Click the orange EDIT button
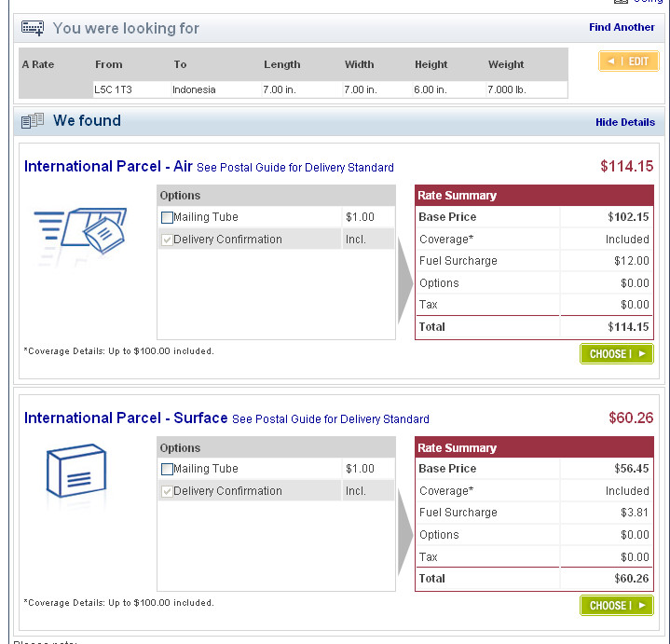 click(x=629, y=62)
